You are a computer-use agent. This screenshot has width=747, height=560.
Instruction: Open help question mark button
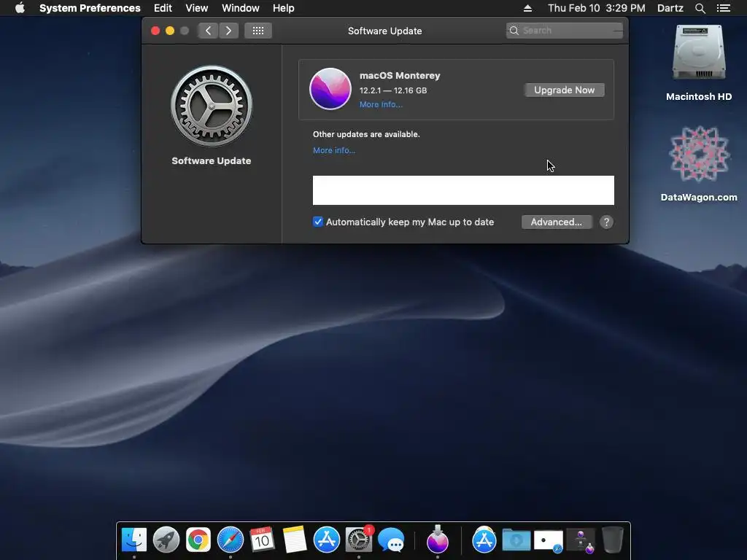point(606,222)
